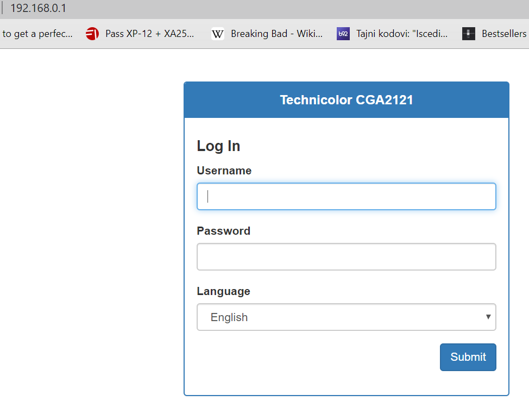Open the Tajni kodovi bookmark
This screenshot has width=529, height=420.
(x=392, y=34)
